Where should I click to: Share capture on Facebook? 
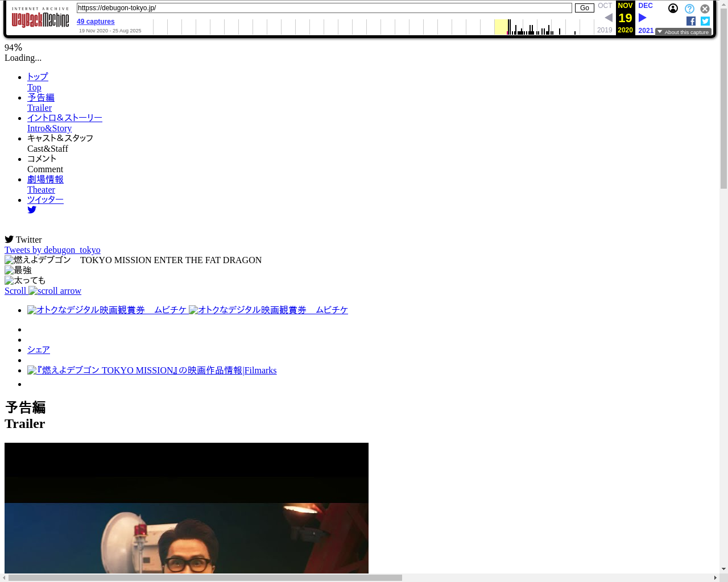pyautogui.click(x=691, y=21)
